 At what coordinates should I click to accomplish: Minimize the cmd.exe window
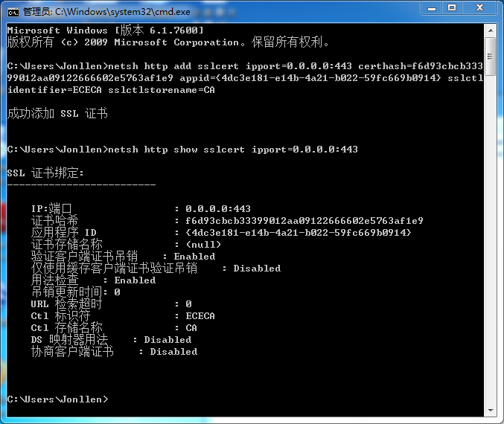pos(431,7)
